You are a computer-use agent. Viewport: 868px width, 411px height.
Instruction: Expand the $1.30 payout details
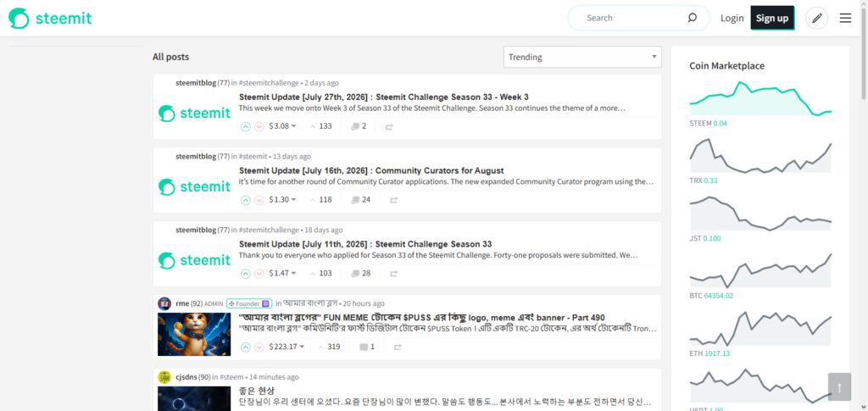click(282, 200)
